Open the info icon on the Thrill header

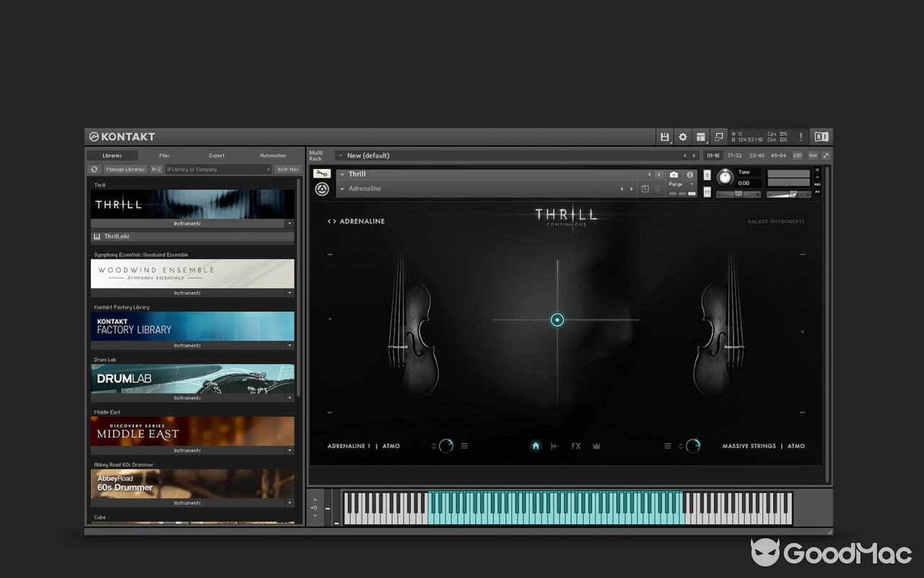689,175
